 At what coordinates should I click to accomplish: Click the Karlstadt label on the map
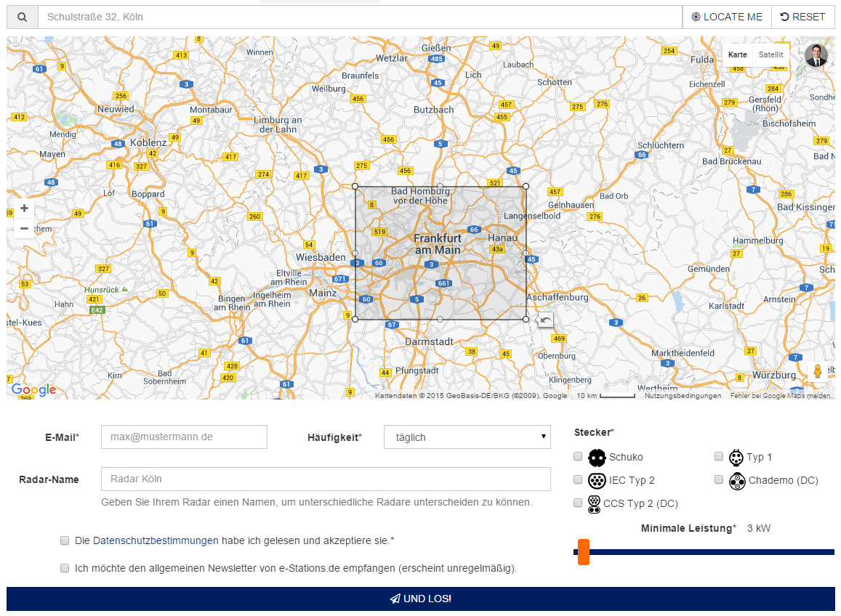[x=726, y=306]
